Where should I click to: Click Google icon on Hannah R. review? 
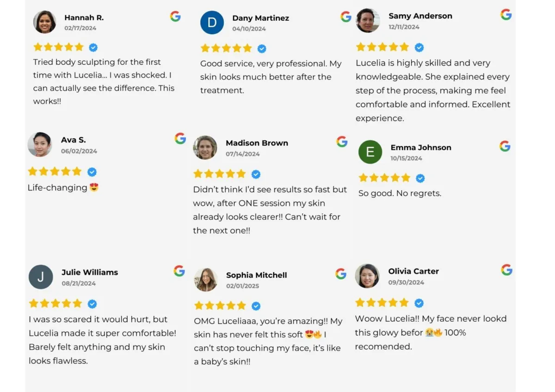pyautogui.click(x=175, y=16)
